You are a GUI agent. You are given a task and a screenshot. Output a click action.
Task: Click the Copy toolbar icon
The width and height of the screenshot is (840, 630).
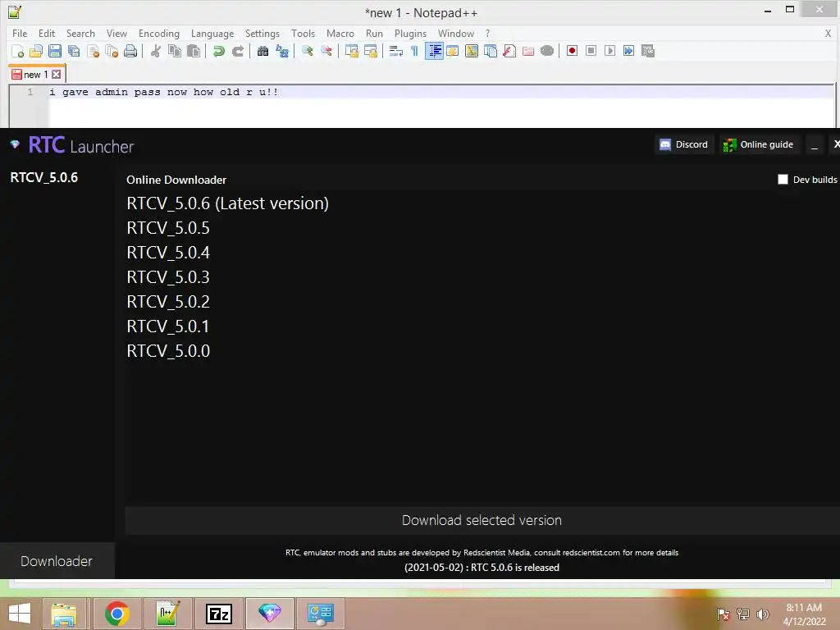pos(175,51)
